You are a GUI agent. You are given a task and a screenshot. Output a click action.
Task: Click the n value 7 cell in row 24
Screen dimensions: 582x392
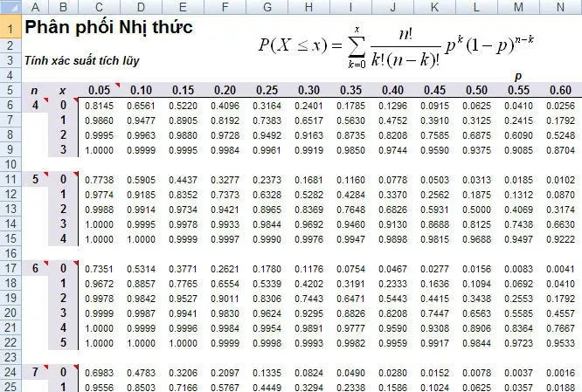coord(34,372)
